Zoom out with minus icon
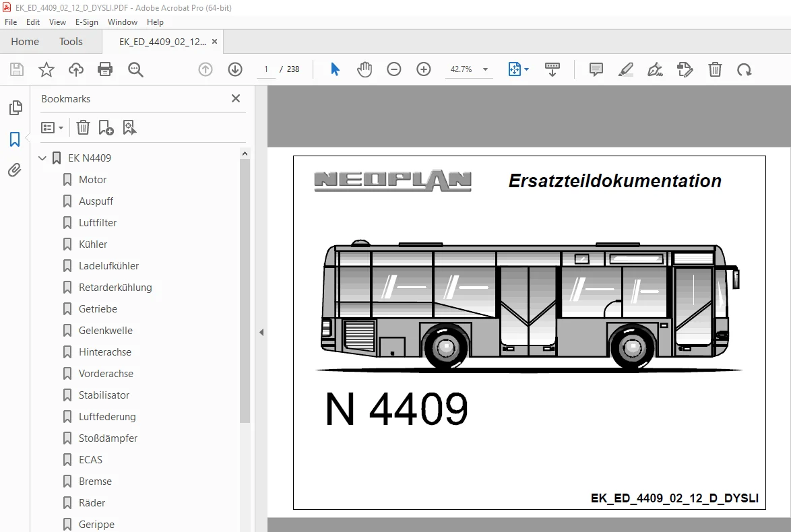This screenshot has height=532, width=791. pyautogui.click(x=394, y=69)
